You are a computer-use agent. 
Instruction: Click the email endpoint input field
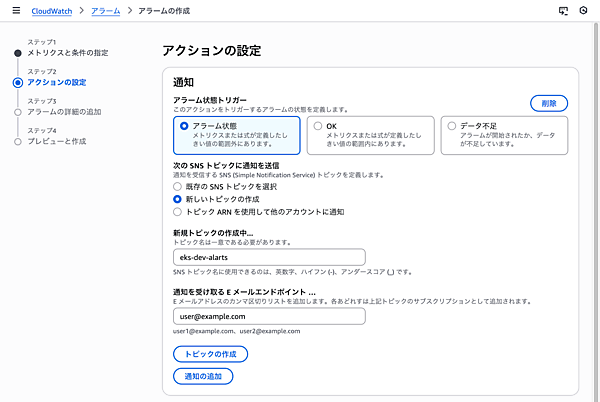[269, 316]
